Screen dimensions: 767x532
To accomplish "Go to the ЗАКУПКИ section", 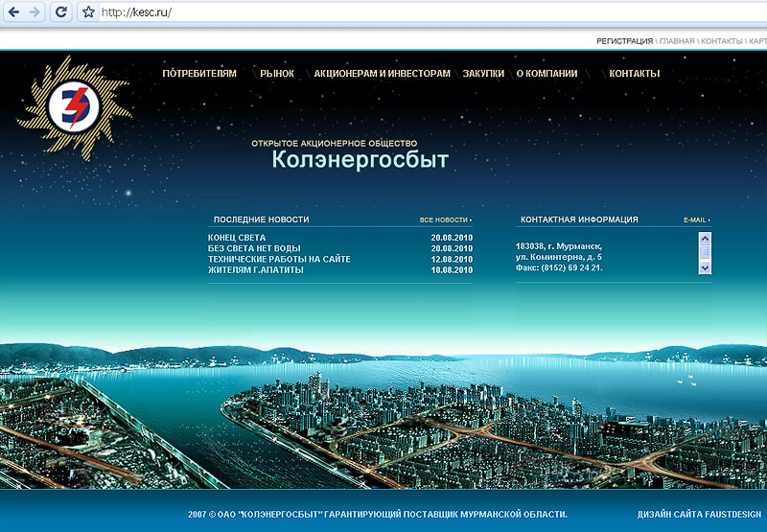I will pyautogui.click(x=483, y=74).
